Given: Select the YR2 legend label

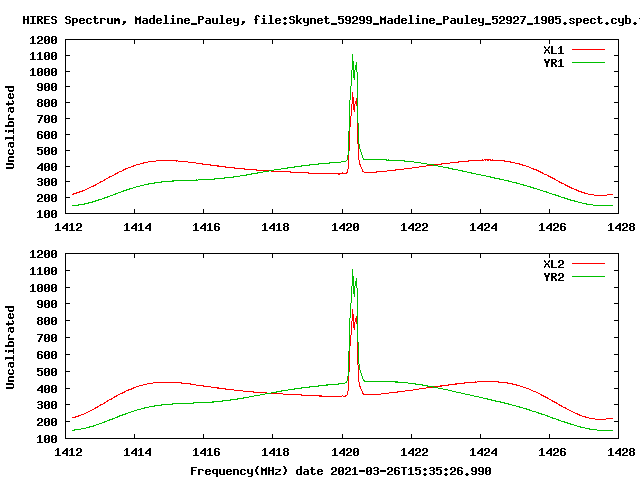Looking at the screenshot, I should click(553, 277).
